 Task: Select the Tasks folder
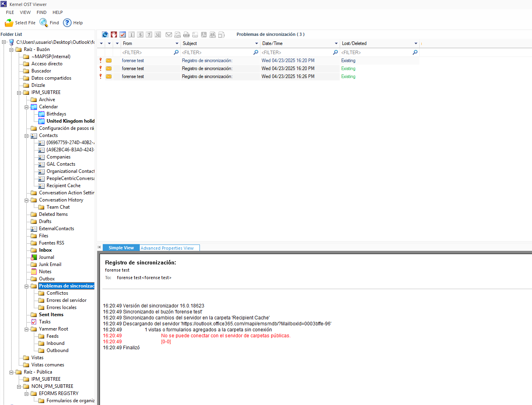(x=45, y=322)
